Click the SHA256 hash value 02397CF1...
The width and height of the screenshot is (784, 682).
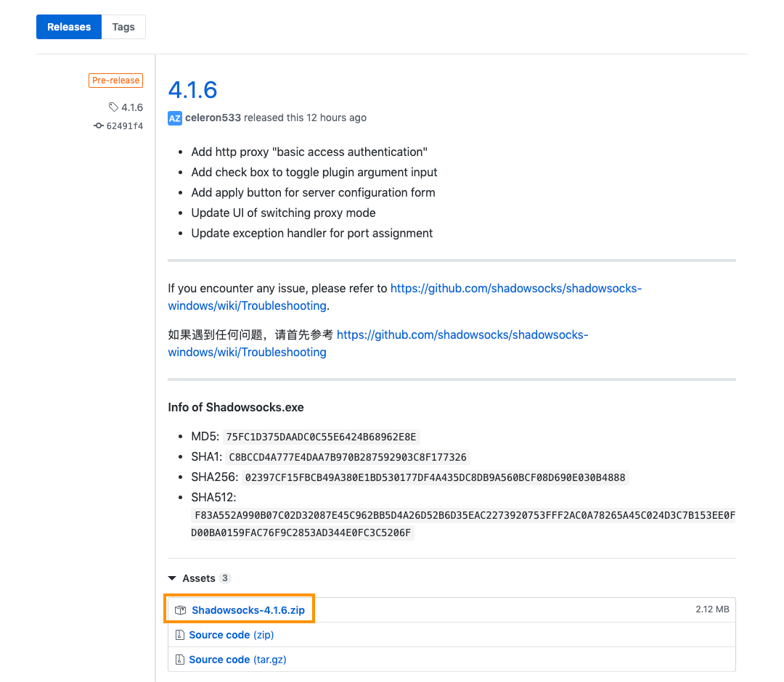435,477
